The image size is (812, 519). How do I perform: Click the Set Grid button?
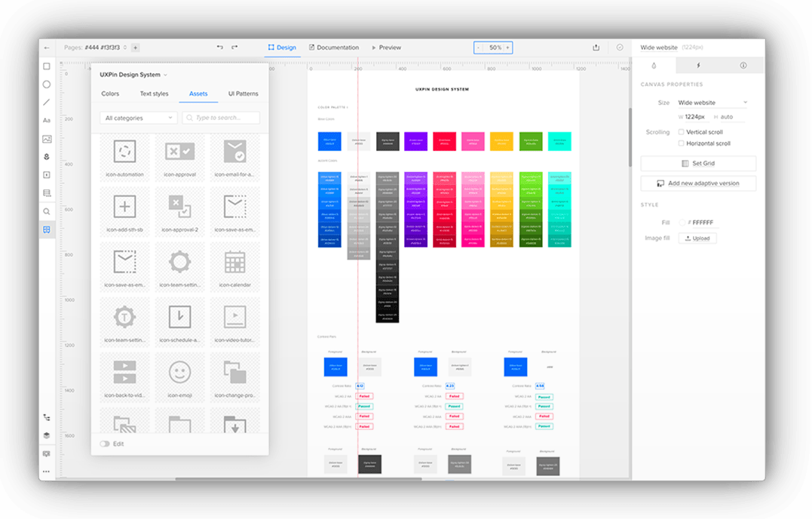click(x=697, y=163)
